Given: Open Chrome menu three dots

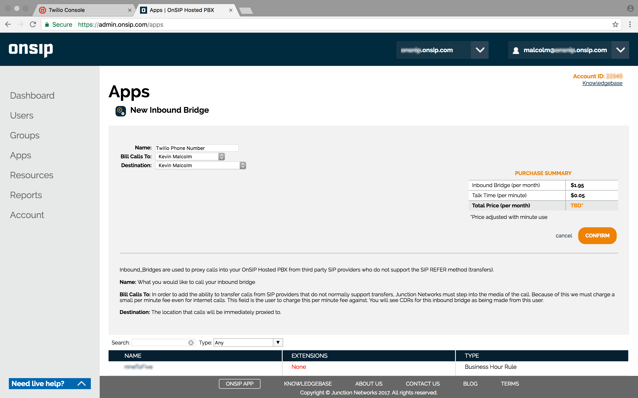Looking at the screenshot, I should 630,24.
